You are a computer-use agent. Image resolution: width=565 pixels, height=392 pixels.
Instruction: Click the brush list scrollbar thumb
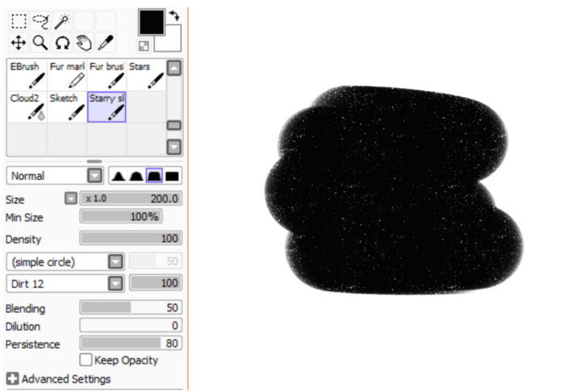(x=174, y=125)
